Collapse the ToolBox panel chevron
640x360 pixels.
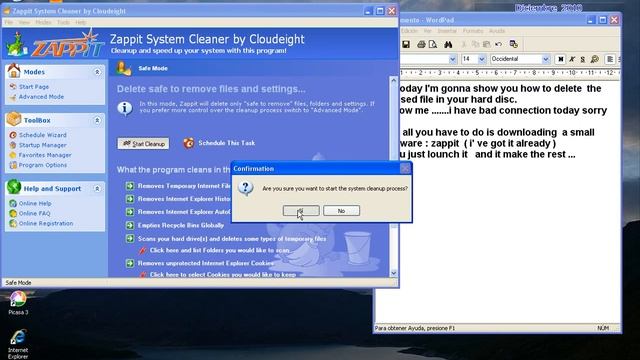point(97,120)
